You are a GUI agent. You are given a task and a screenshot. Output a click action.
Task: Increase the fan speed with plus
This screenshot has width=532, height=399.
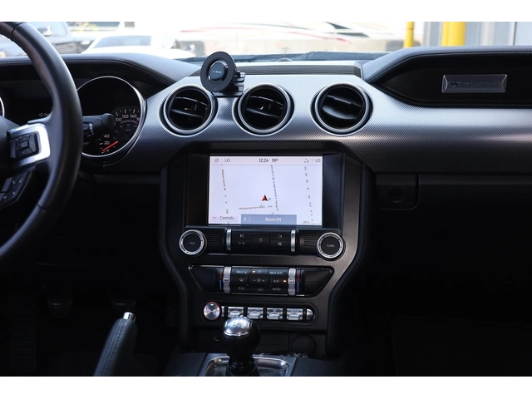[x=264, y=281]
